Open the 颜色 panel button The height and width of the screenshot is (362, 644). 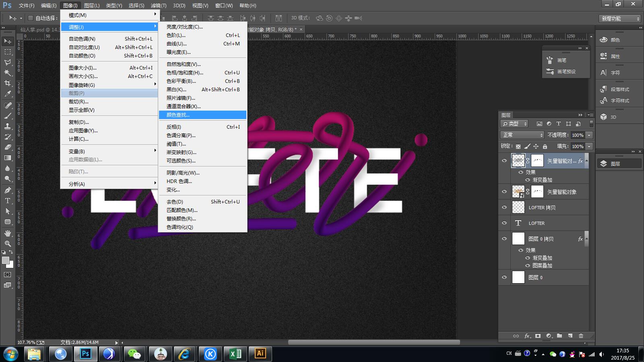619,40
